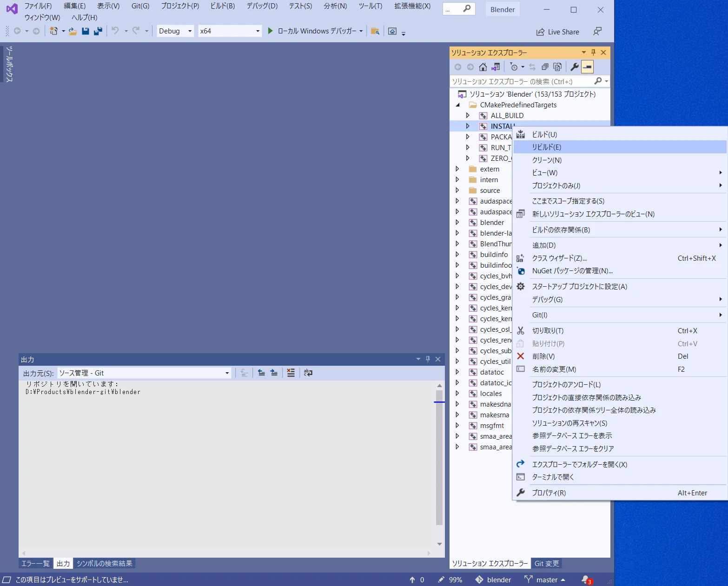Screen dimensions: 728x586
Task: Select リビルド(E) in the context menu
Action: (x=620, y=147)
